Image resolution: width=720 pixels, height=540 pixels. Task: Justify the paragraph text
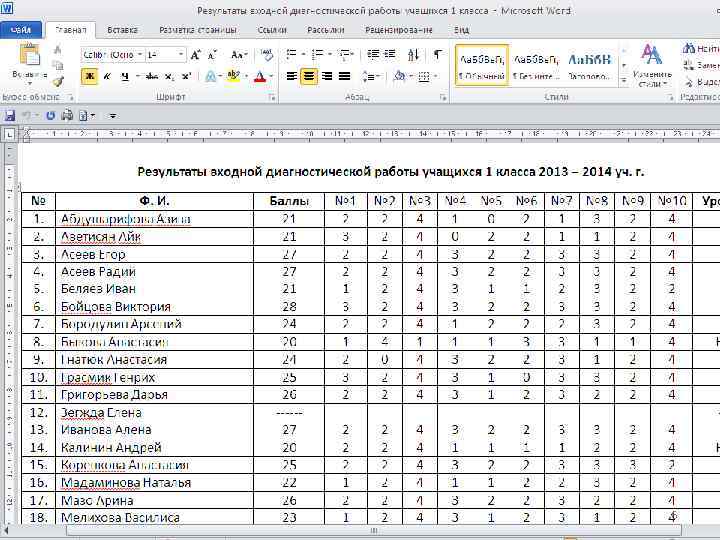tap(344, 76)
